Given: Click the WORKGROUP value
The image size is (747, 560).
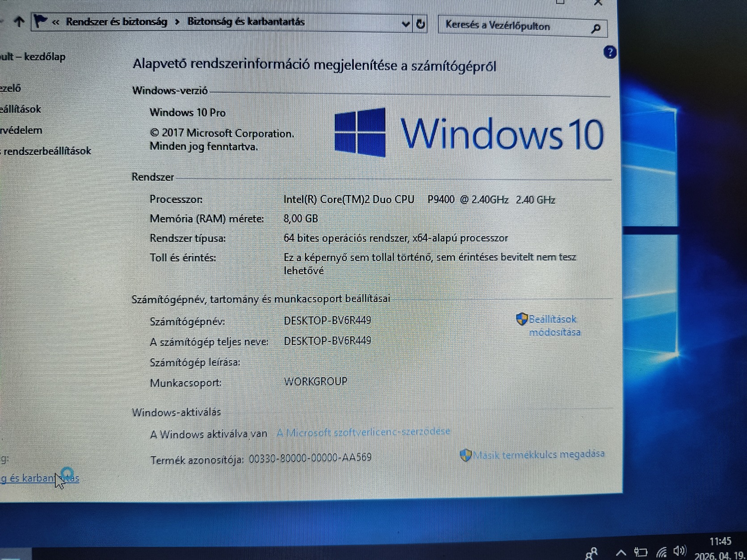Looking at the screenshot, I should click(315, 381).
